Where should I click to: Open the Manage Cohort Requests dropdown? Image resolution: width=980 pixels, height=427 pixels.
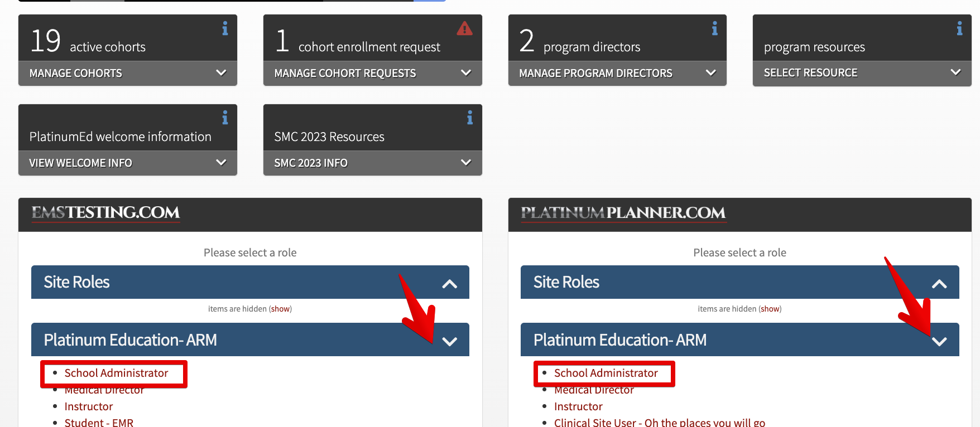[x=373, y=73]
